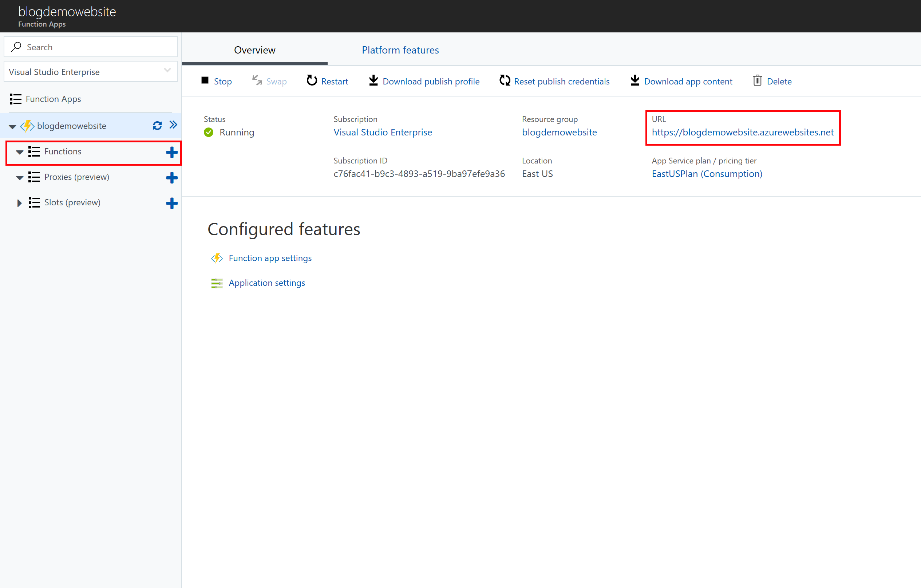Focus the Search input field
This screenshot has width=921, height=588.
[x=91, y=47]
